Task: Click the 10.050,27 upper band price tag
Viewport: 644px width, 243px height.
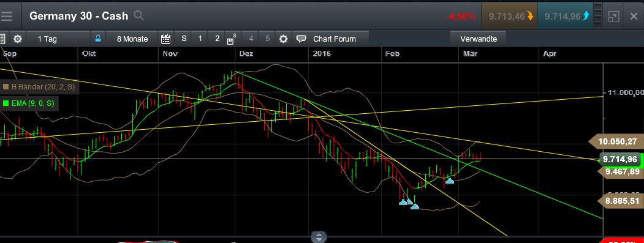Action: tap(616, 142)
